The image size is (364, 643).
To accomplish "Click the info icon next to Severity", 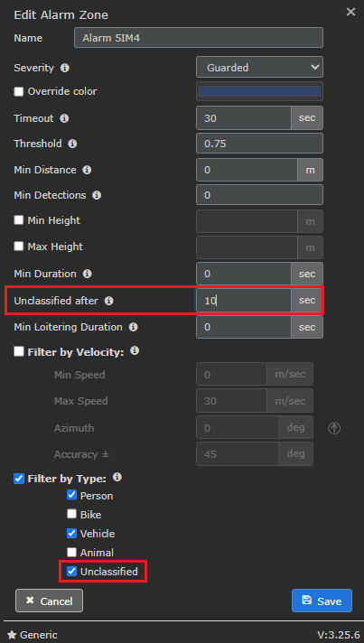I will pyautogui.click(x=64, y=68).
